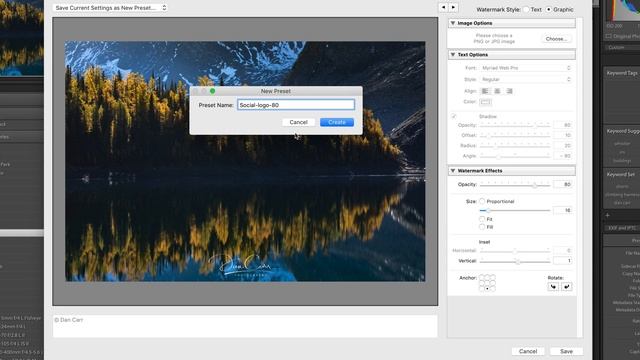This screenshot has width=640, height=360.
Task: Collapse the Image Options section
Action: point(453,23)
